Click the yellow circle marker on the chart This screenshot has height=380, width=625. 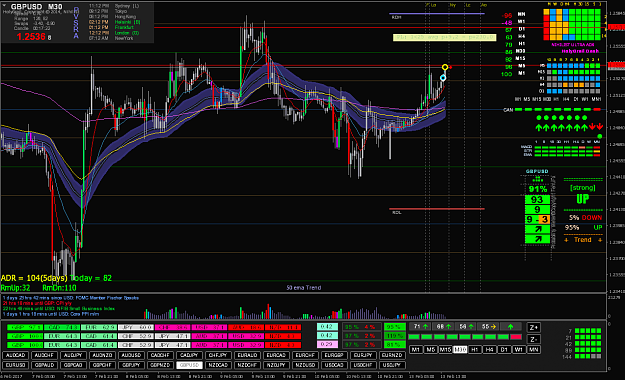click(x=445, y=67)
